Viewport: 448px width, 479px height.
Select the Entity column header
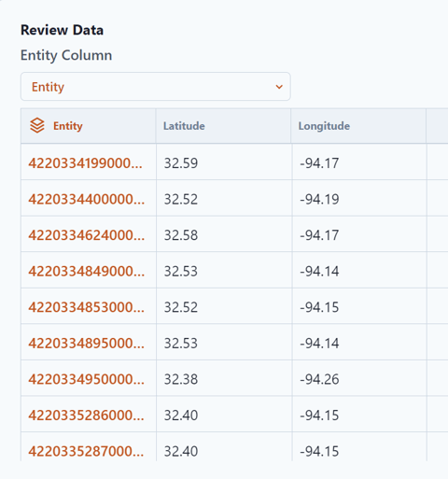89,126
